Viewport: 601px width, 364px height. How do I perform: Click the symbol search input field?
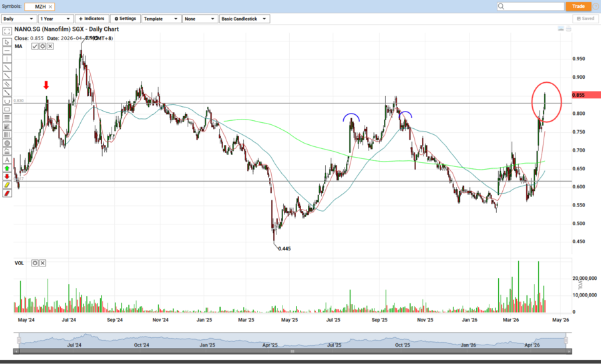tap(526, 6)
